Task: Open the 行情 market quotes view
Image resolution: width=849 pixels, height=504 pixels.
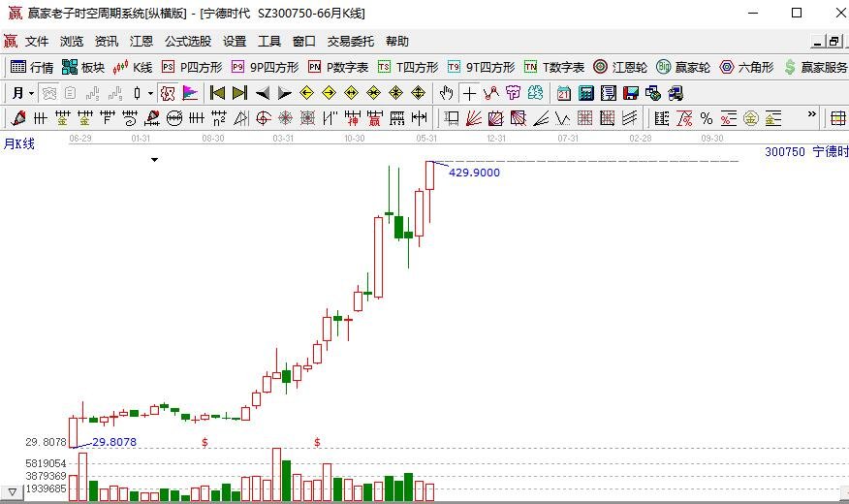Action: point(32,67)
